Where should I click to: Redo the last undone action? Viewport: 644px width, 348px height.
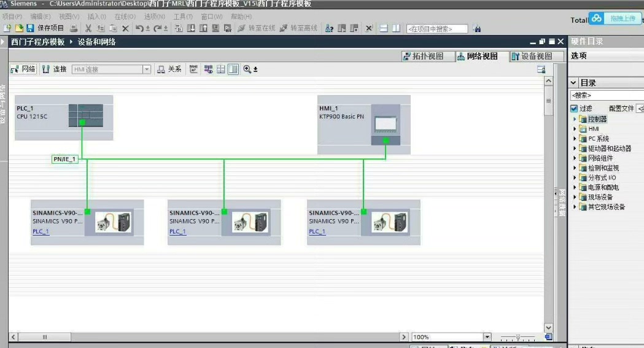click(158, 28)
